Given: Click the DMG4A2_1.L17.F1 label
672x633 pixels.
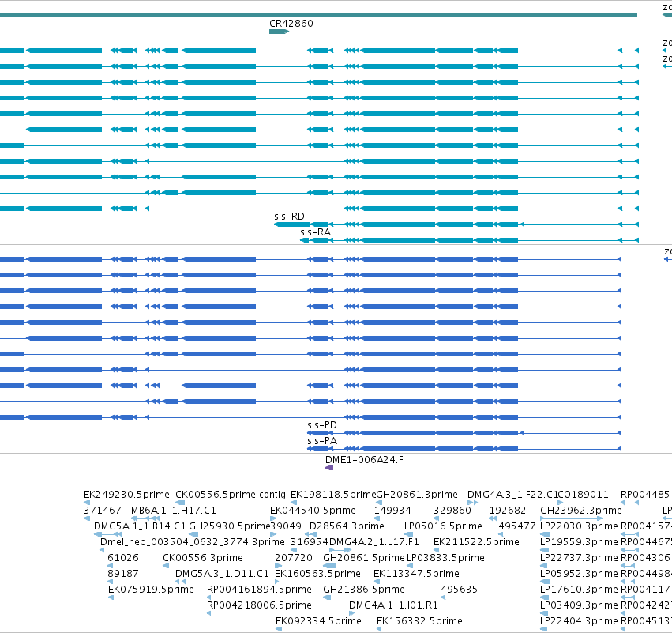Looking at the screenshot, I should click(374, 542).
